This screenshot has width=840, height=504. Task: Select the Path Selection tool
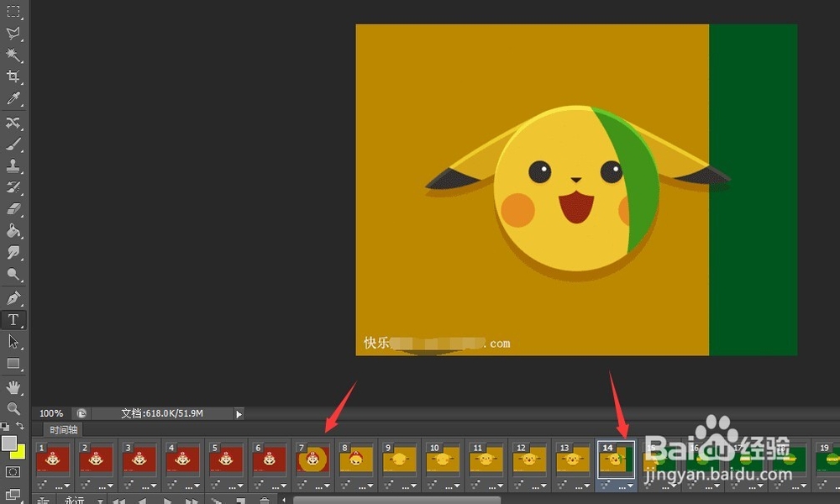click(x=13, y=341)
